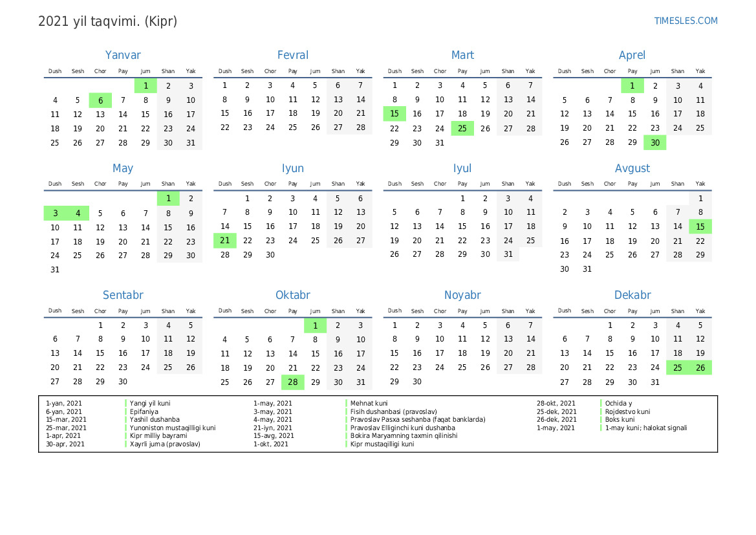The image size is (756, 535).
Task: Select highlighted day 3 in May
Action: [x=55, y=213]
